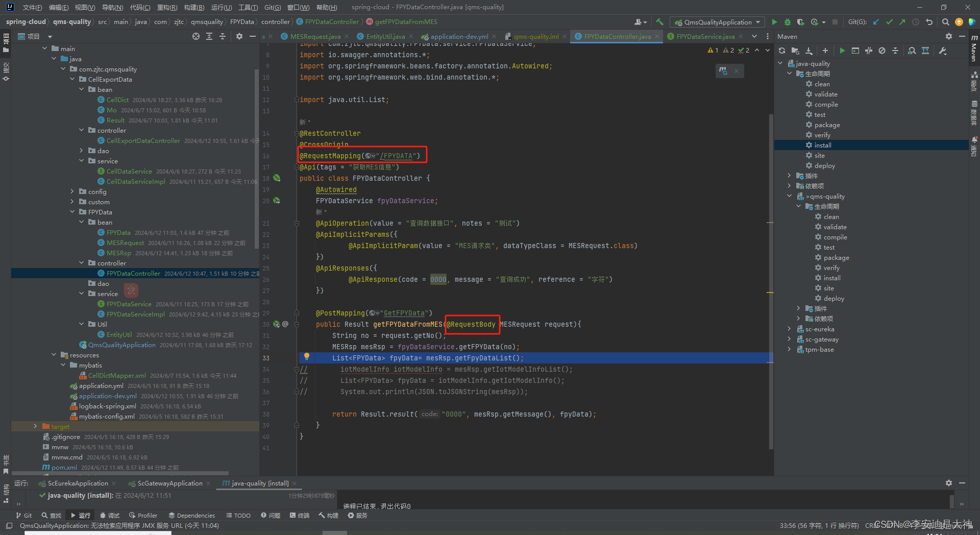The height and width of the screenshot is (535, 980).
Task: Reload all Maven projects
Action: [x=781, y=51]
